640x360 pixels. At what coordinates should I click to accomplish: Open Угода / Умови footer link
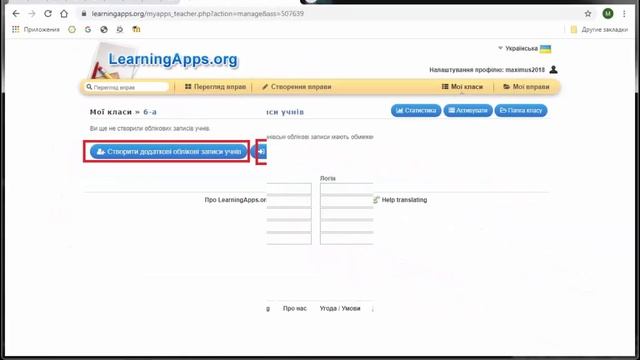(340, 309)
